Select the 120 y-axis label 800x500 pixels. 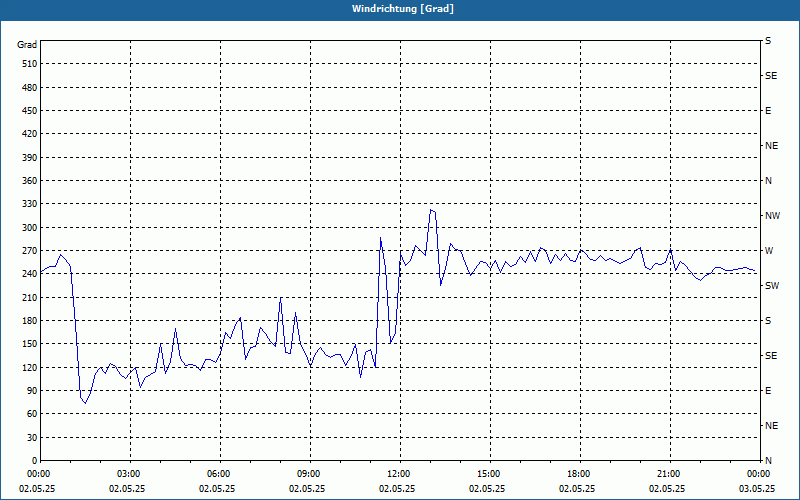click(x=30, y=367)
